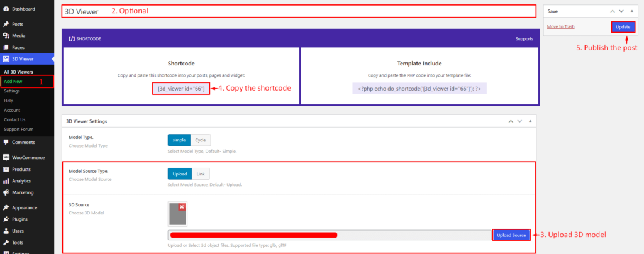
Task: Click the Comments bubble icon
Action: tap(6, 142)
